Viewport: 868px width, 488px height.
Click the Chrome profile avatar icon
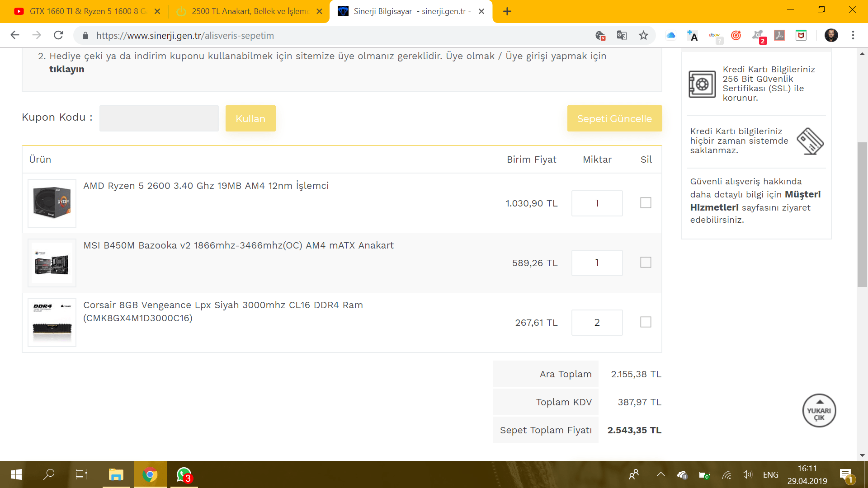click(831, 35)
